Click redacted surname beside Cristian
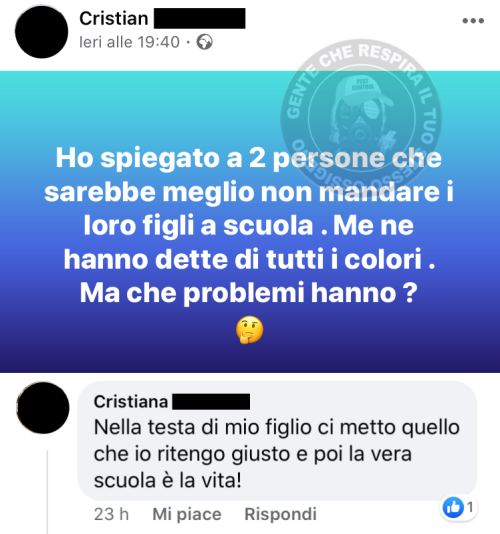The width and height of the screenshot is (500, 534). [x=200, y=18]
